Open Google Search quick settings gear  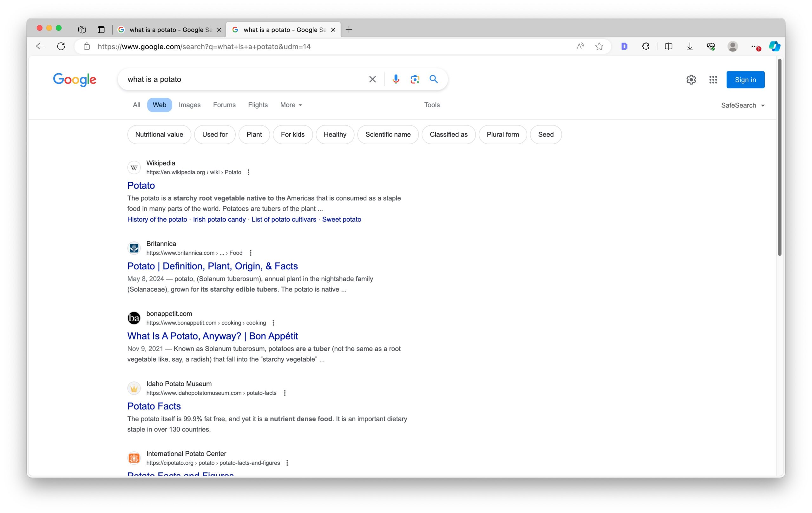(x=691, y=80)
